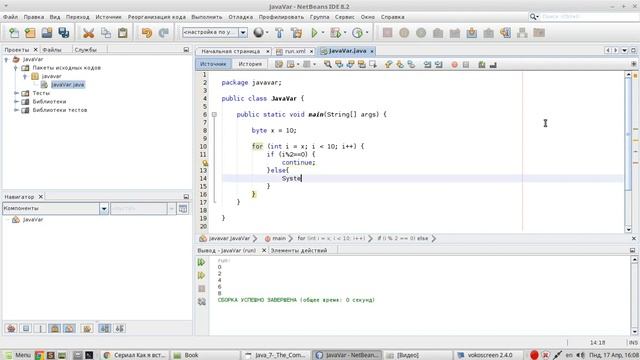
Task: Click the Cut scissors icon
Action: 89,33
